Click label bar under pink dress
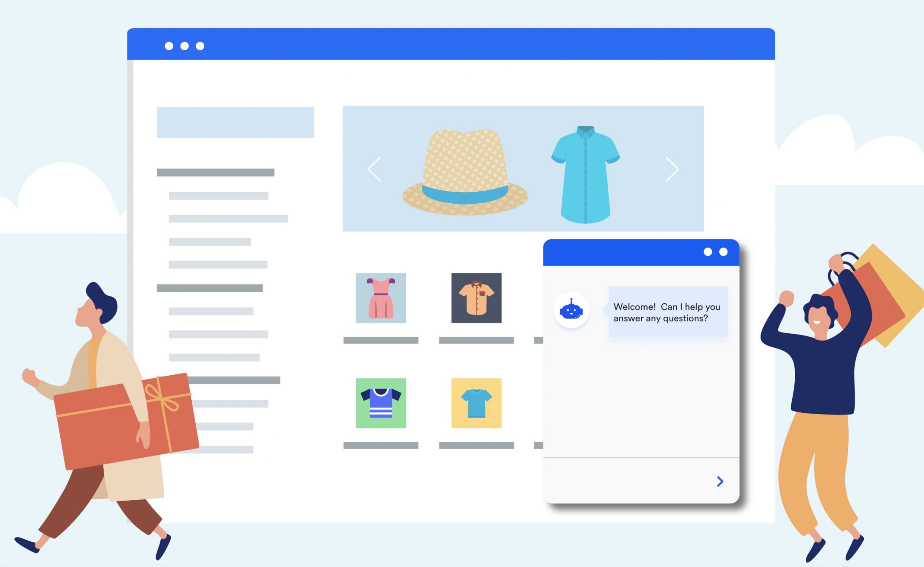This screenshot has height=567, width=924. tap(381, 340)
